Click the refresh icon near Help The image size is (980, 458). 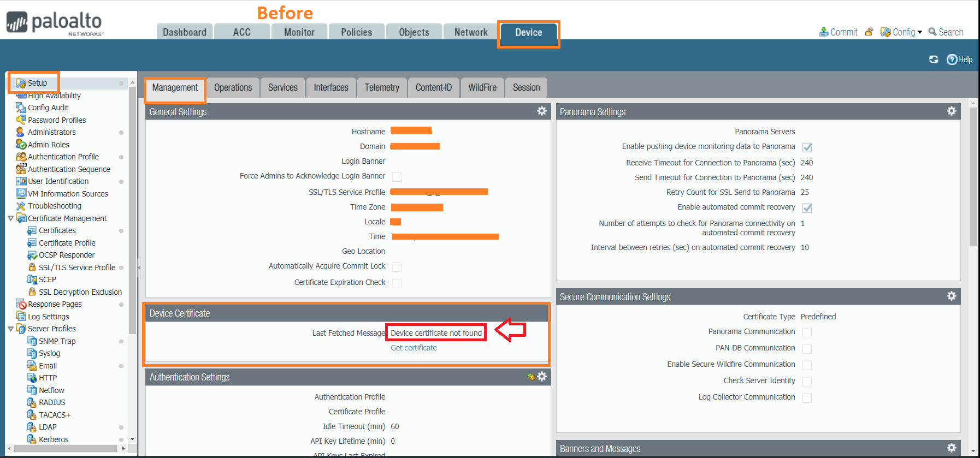pos(934,60)
